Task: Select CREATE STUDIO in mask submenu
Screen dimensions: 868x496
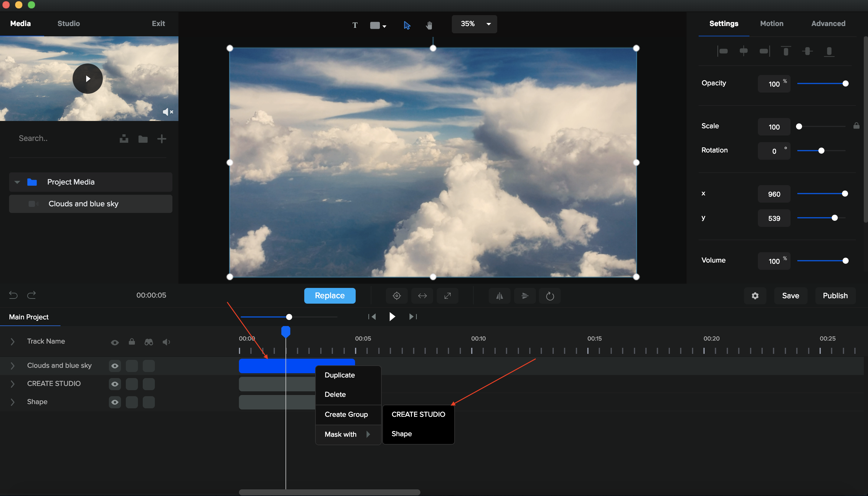Action: [418, 415]
